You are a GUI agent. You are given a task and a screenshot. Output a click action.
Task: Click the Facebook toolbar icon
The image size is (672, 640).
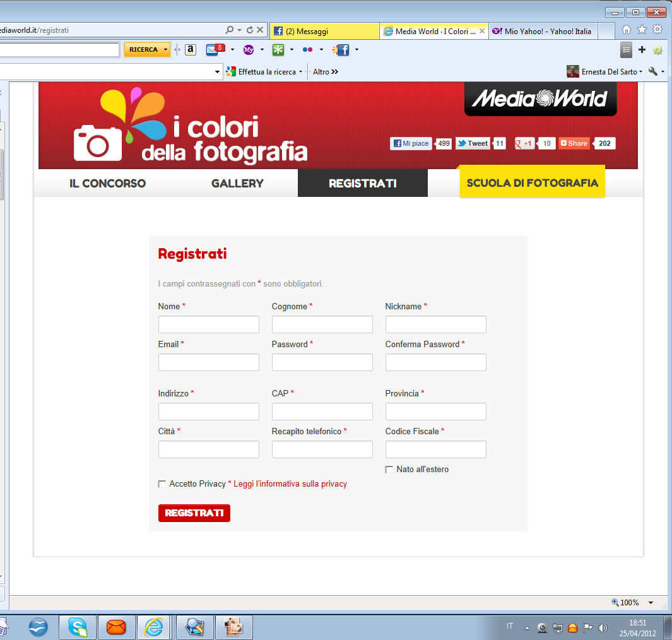pos(341,50)
